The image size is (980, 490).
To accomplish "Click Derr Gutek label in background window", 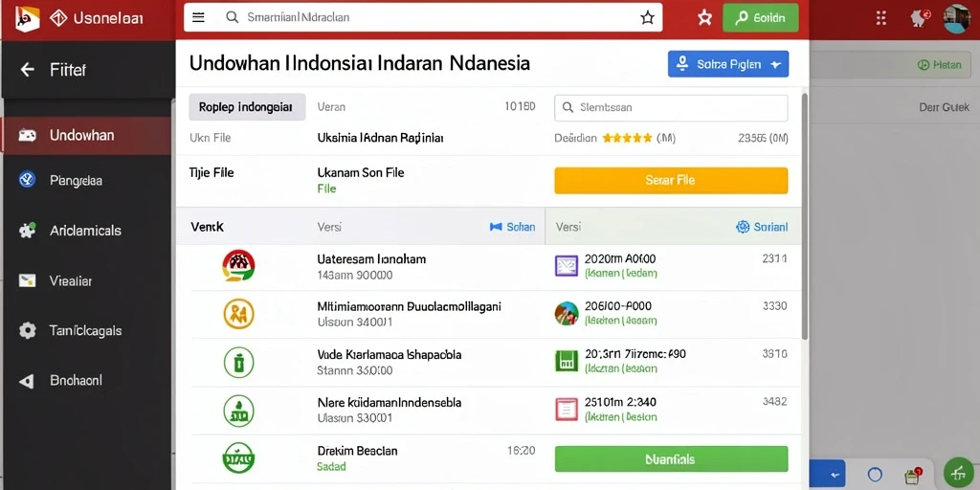I will (x=945, y=107).
